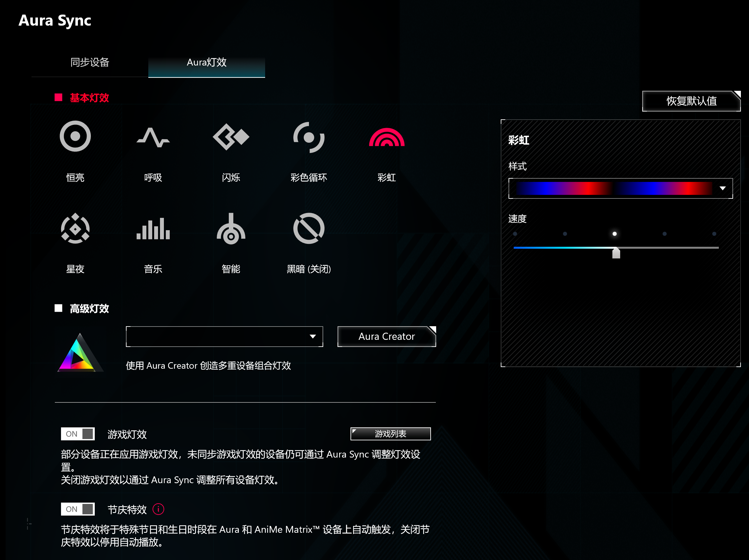Launch Aura Creator
This screenshot has width=749, height=560.
386,336
